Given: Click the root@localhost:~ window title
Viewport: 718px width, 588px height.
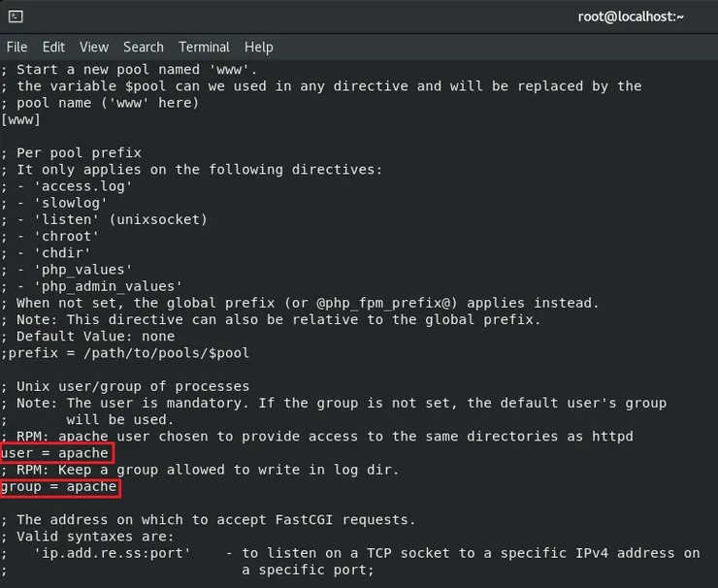Looking at the screenshot, I should (631, 16).
